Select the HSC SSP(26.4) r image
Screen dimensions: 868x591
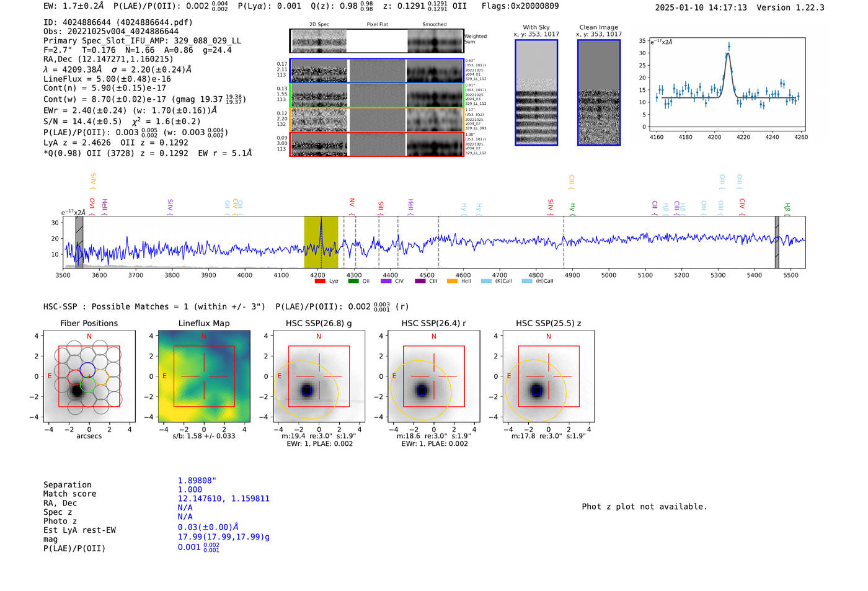[x=434, y=376]
